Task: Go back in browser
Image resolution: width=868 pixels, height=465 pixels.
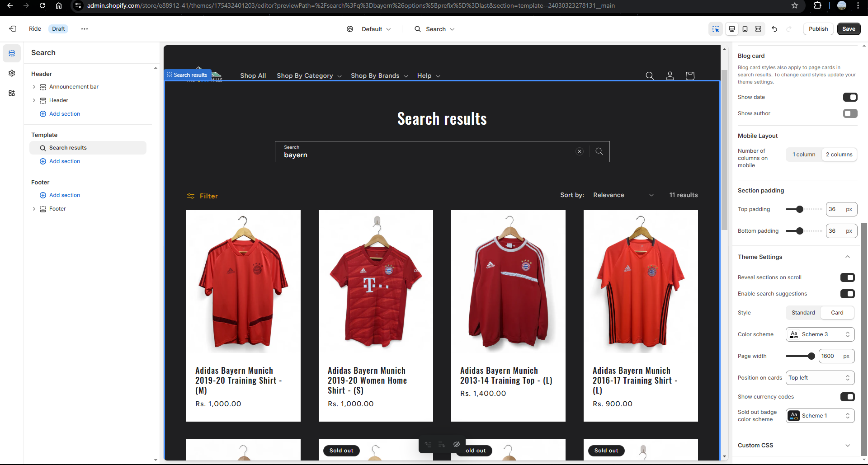Action: [x=10, y=5]
